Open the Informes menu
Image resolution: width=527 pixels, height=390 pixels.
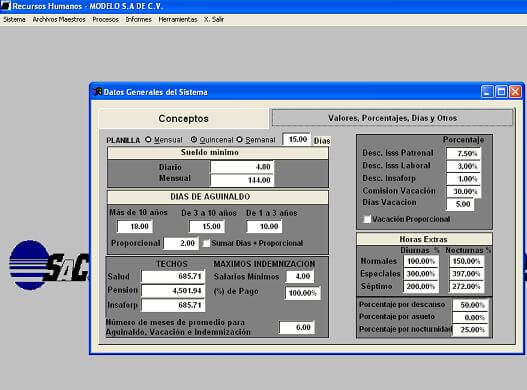point(138,20)
